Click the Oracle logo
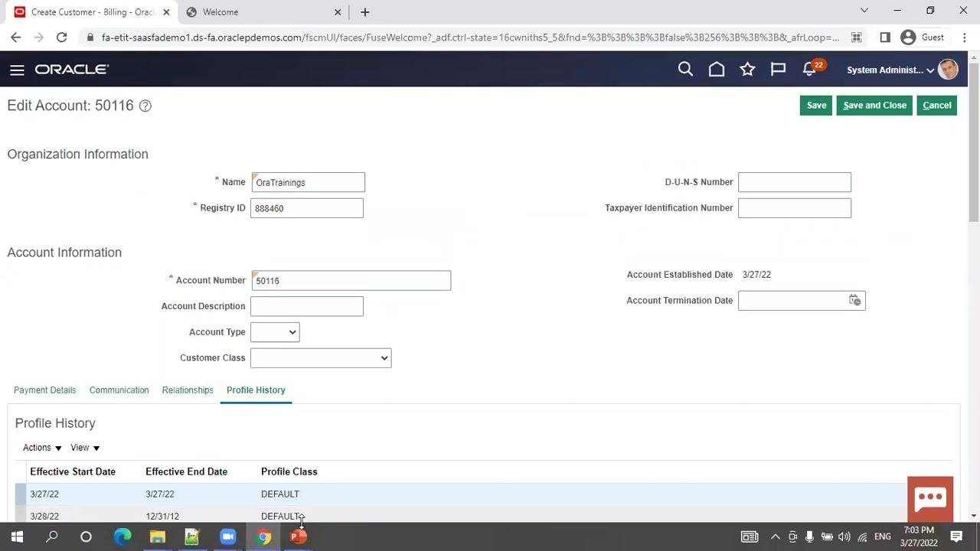This screenshot has width=980, height=551. [72, 70]
